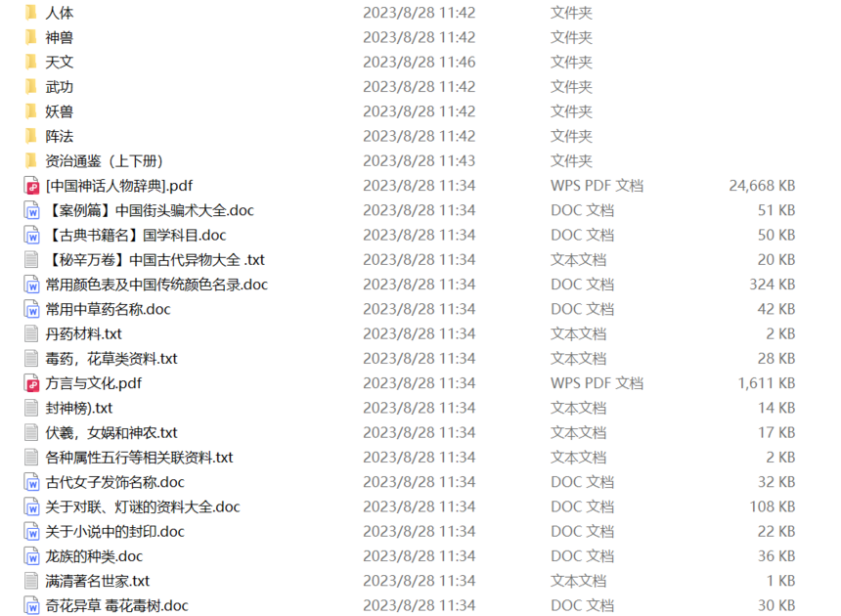
Task: Click file name 伏羲，女娲和神农.txt
Action: [x=111, y=432]
